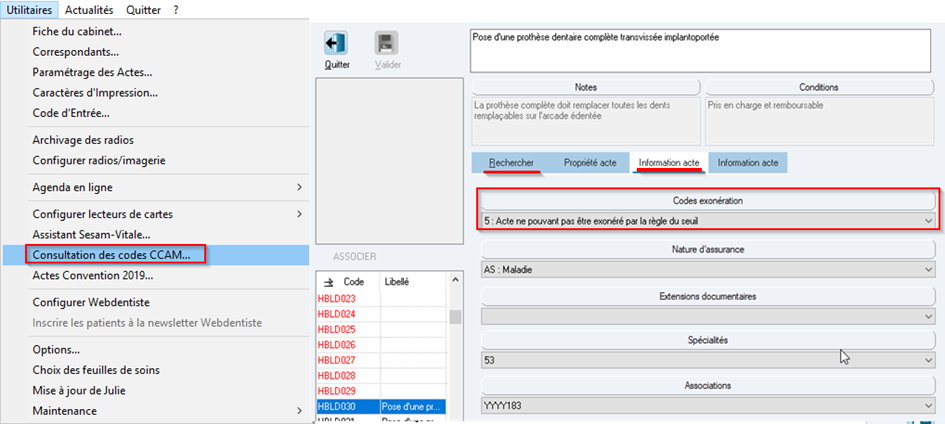Click the Spécialités header button
Image resolution: width=945 pixels, height=424 pixels.
[708, 340]
